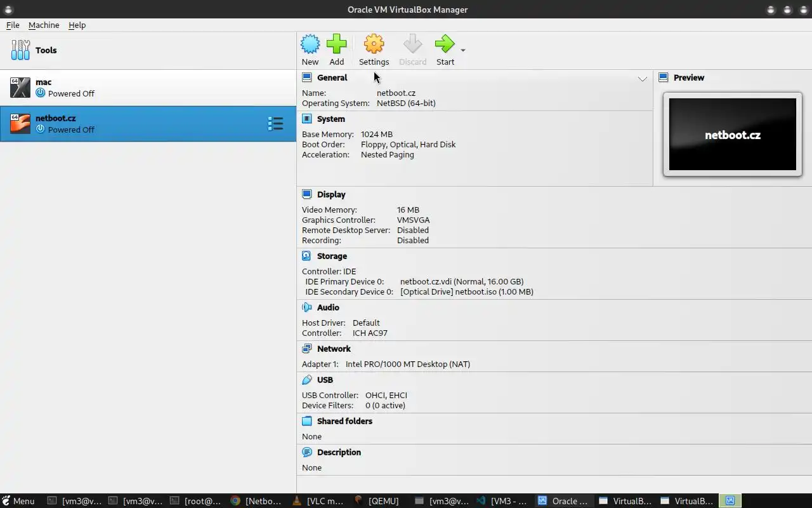Image resolution: width=812 pixels, height=508 pixels.
Task: Click the Start green arrow icon
Action: pos(445,44)
